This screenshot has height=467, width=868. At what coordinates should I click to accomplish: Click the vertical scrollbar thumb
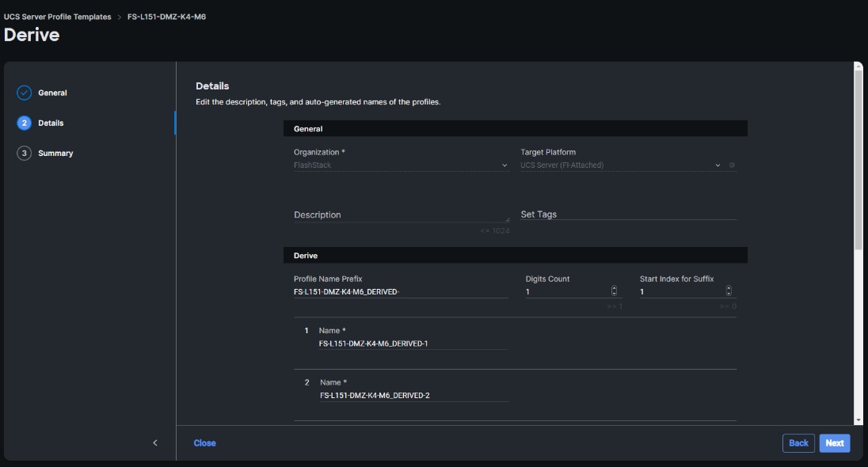pyautogui.click(x=858, y=158)
